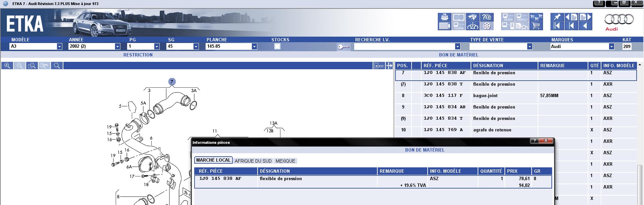644x205 pixels.
Task: Click the Réf. Pièce column header in the parts list
Action: pos(445,66)
